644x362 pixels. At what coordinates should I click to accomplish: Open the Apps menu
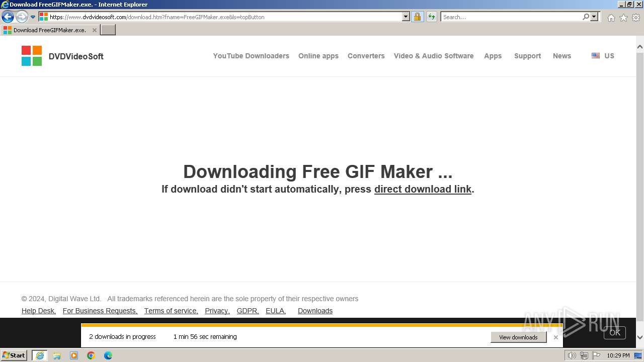[x=493, y=56]
